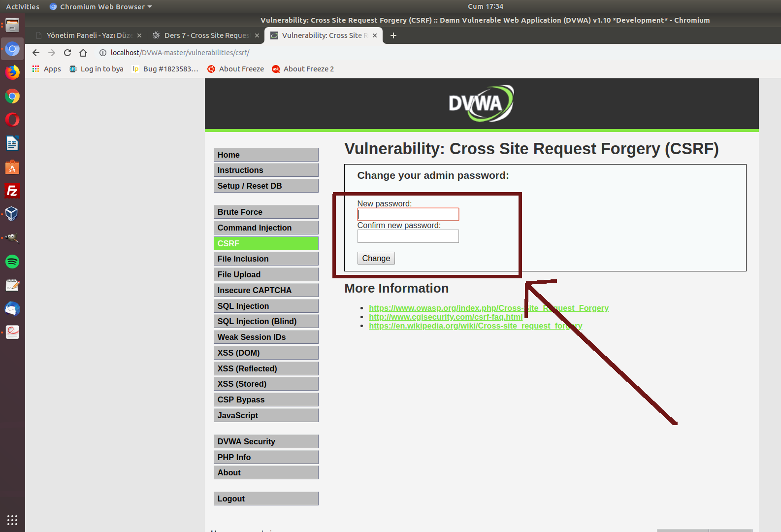Open Thunderbird mail from the dock
Screen dimensions: 781x532
tap(12, 309)
